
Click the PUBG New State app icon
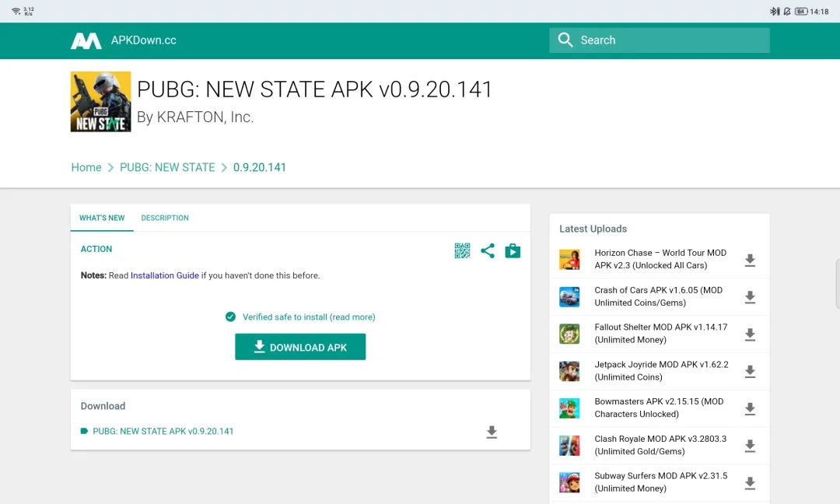click(x=100, y=102)
